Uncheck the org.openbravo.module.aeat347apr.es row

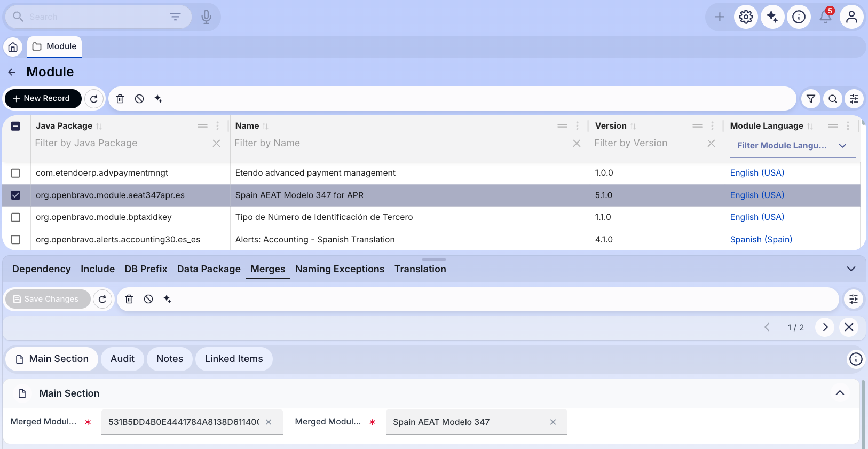[16, 195]
